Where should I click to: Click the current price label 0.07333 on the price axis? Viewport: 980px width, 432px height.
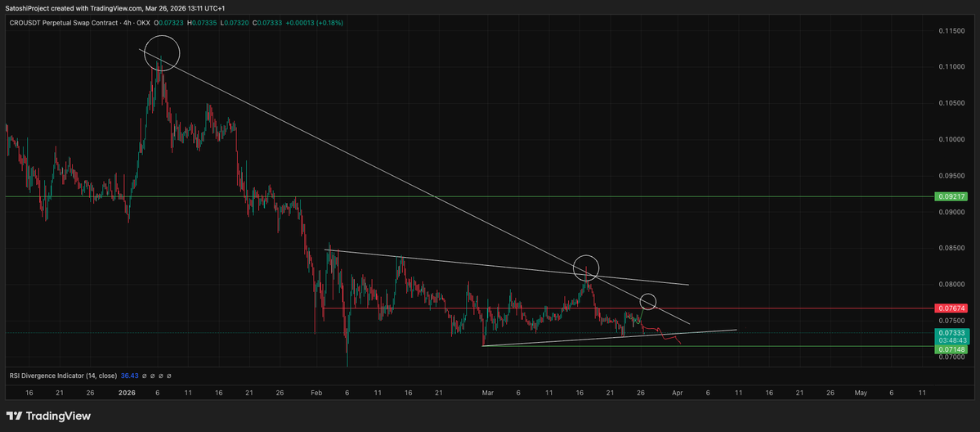point(951,333)
